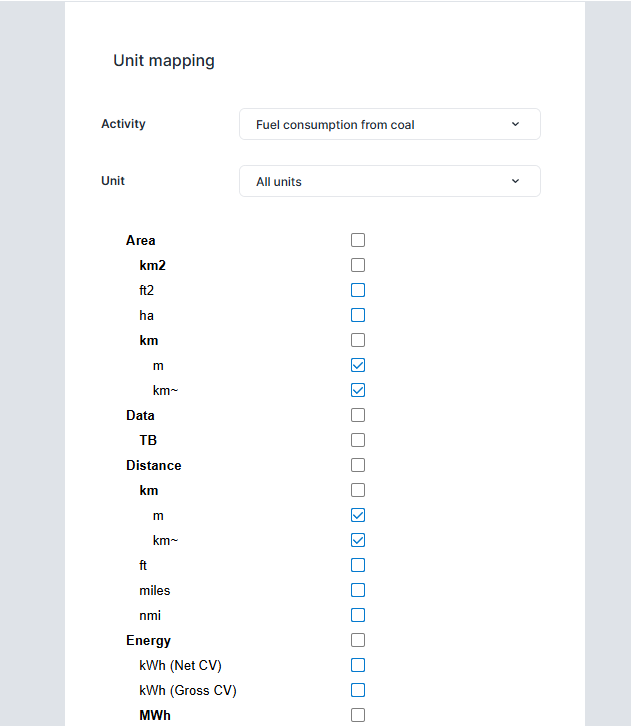The width and height of the screenshot is (631, 726).
Task: Enable the nmi unit checkbox
Action: (x=358, y=615)
